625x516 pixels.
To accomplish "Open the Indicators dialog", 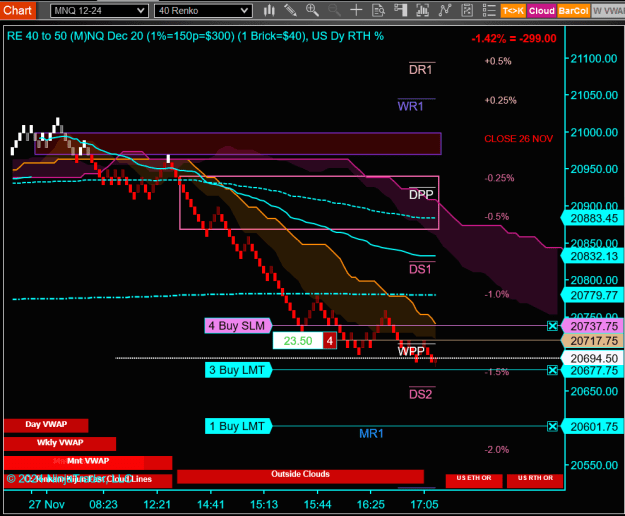I will click(444, 10).
